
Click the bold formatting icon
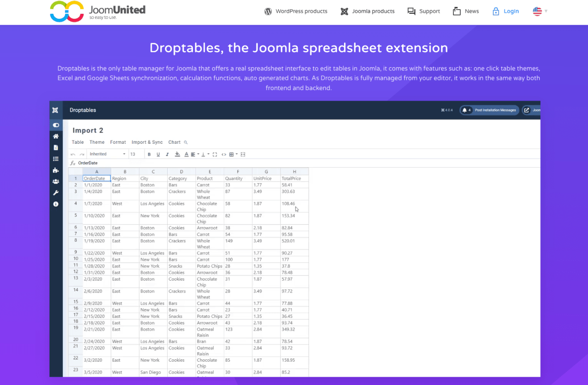149,154
